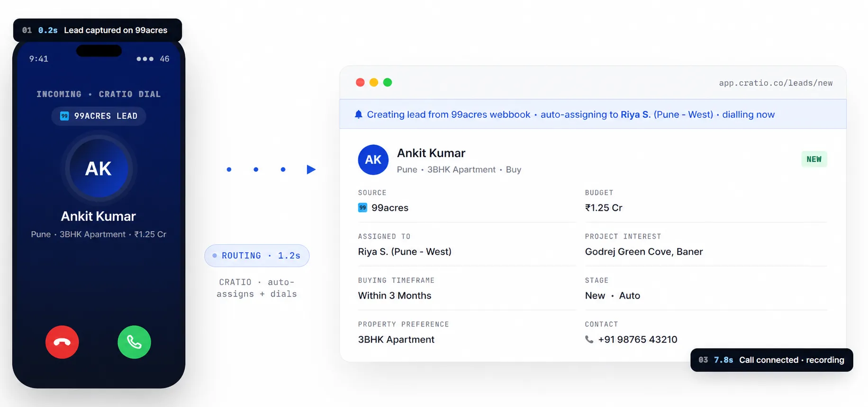Click Riya S. (Pune - West) assigned value
Viewport: 868px width, 407px height.
click(405, 252)
